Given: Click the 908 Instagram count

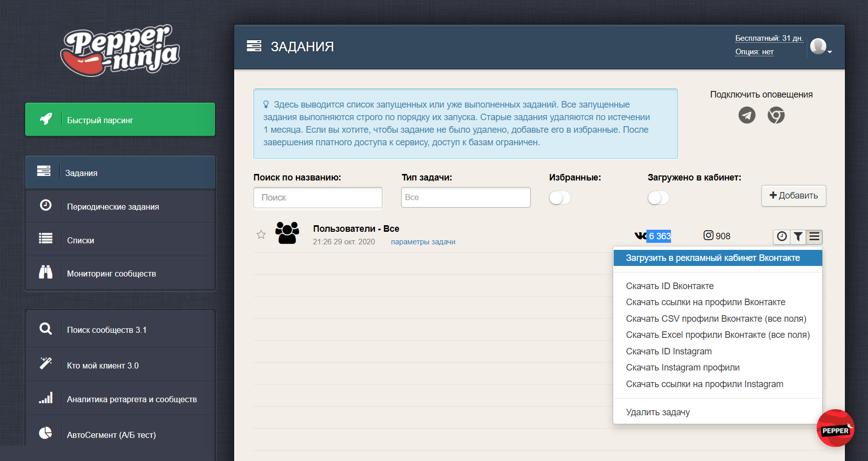Looking at the screenshot, I should tap(723, 236).
